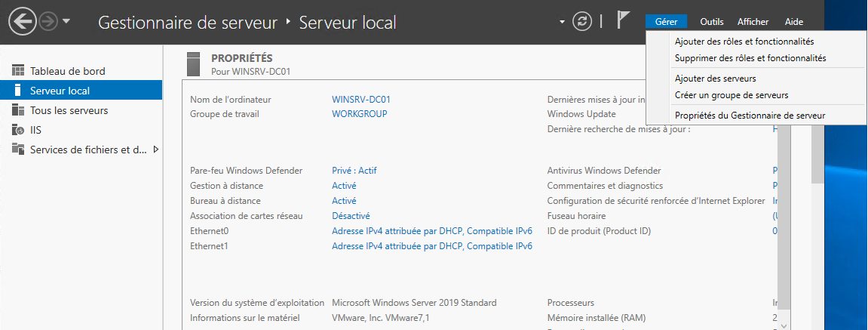Click the WINSRV-DC01 computer name link
The width and height of the screenshot is (868, 330).
[361, 99]
